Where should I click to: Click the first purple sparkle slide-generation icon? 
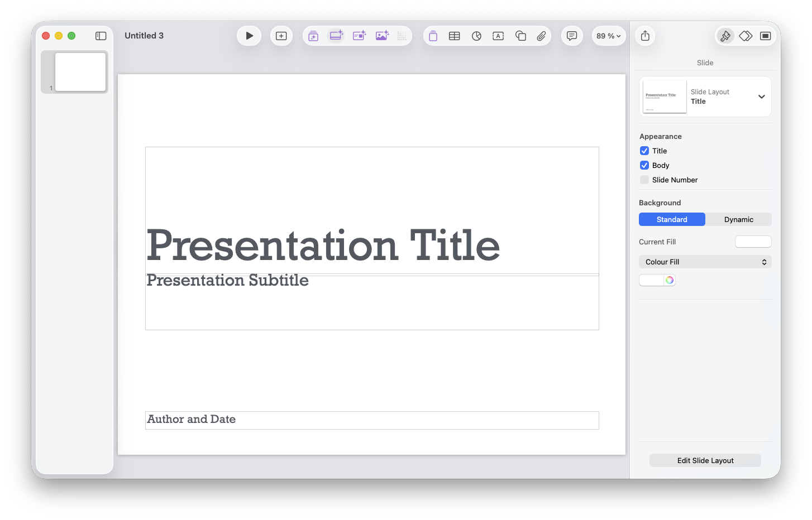313,36
